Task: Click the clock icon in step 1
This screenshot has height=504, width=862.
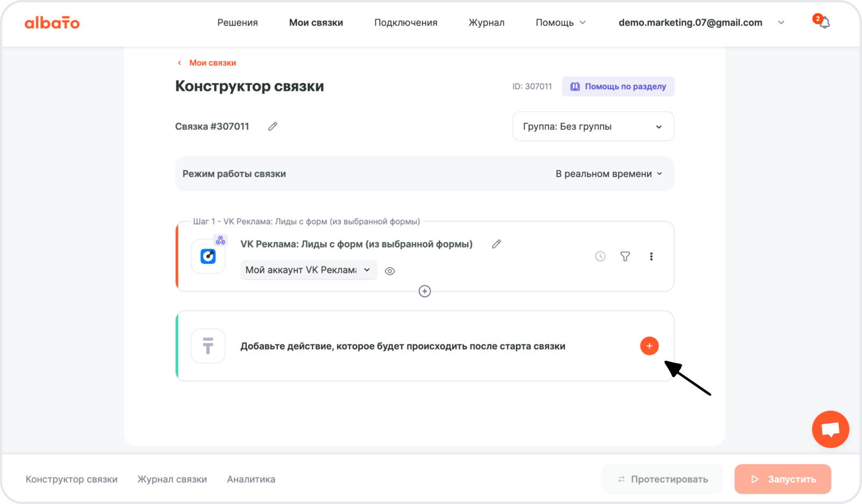Action: pyautogui.click(x=600, y=256)
